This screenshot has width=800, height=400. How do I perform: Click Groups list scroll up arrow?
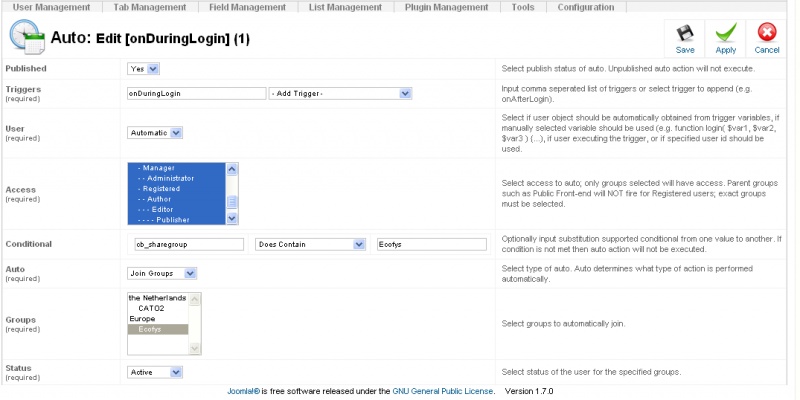coord(194,299)
